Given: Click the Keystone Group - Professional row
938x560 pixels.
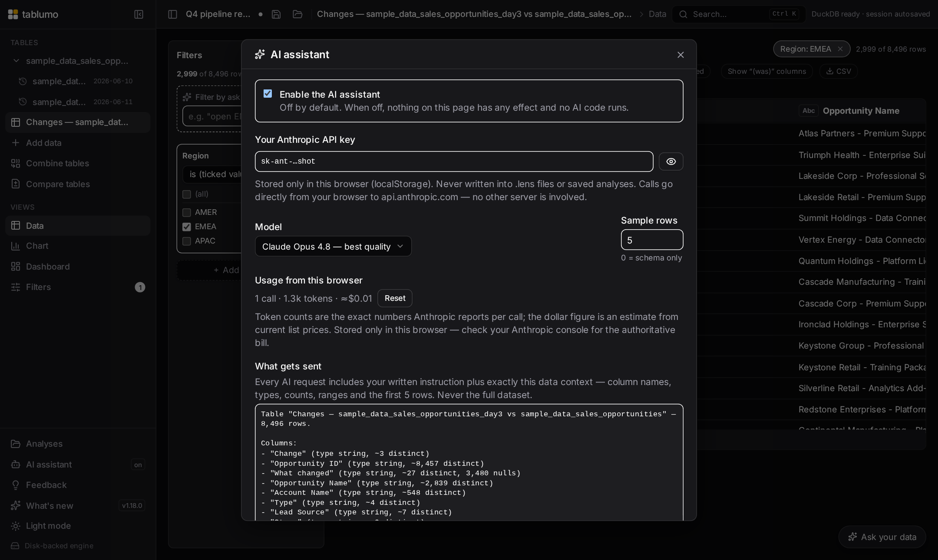Looking at the screenshot, I should (x=862, y=346).
